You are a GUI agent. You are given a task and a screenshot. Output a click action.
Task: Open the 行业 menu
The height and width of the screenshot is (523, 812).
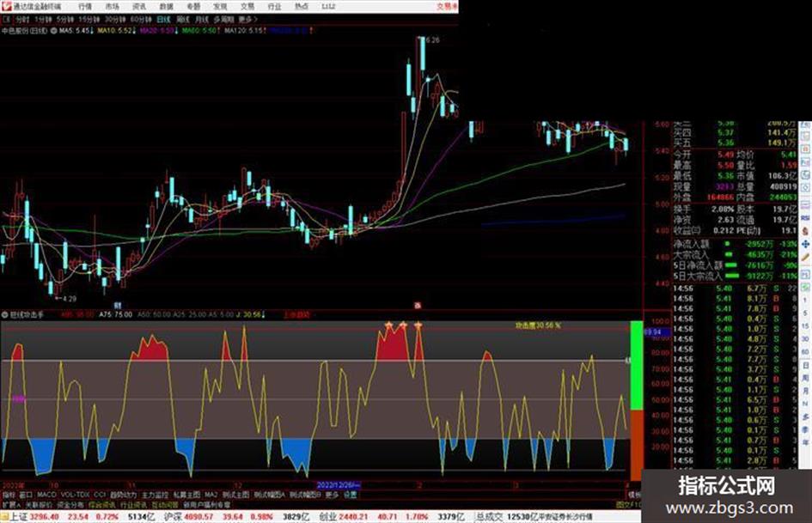pos(274,6)
